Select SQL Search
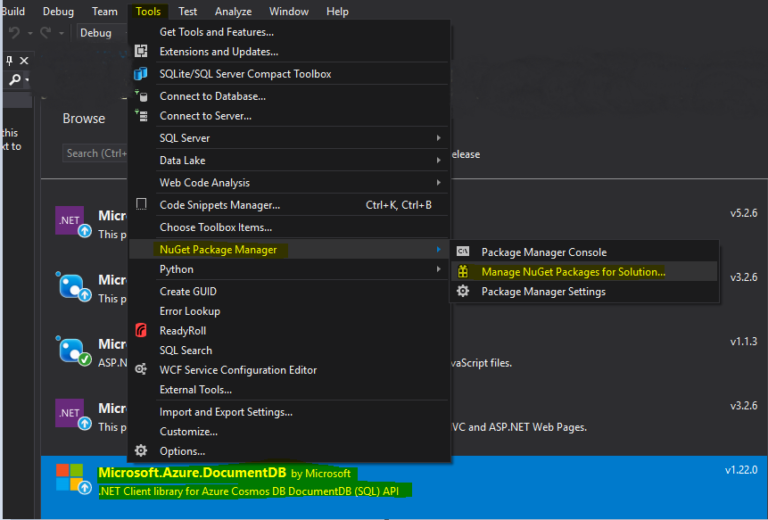768x520 pixels. point(289,350)
